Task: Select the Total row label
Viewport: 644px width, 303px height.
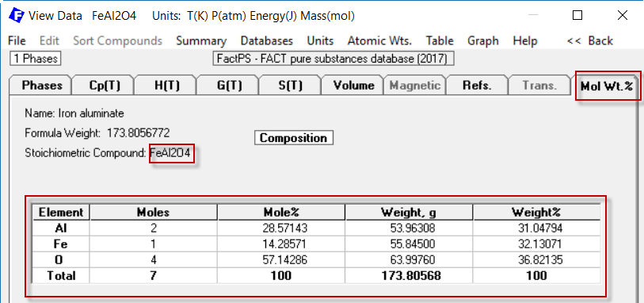Action: tap(61, 275)
